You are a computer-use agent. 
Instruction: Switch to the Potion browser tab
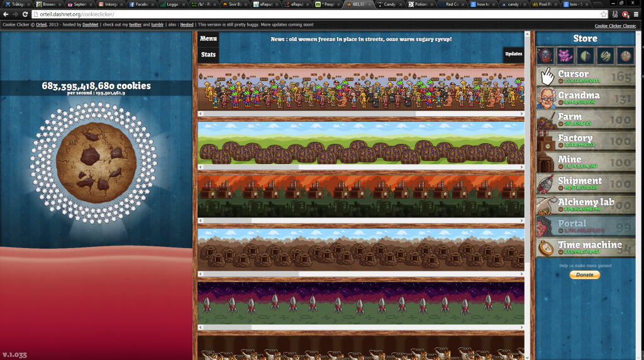(x=420, y=4)
